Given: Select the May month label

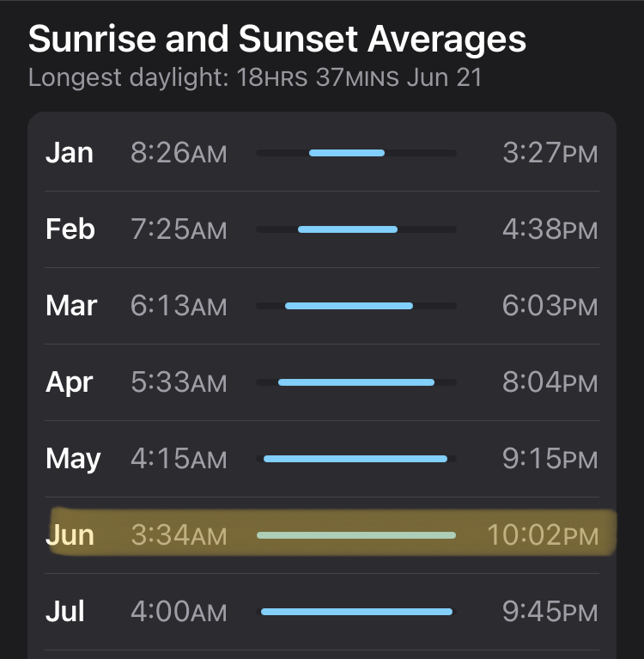Looking at the screenshot, I should pyautogui.click(x=73, y=459).
